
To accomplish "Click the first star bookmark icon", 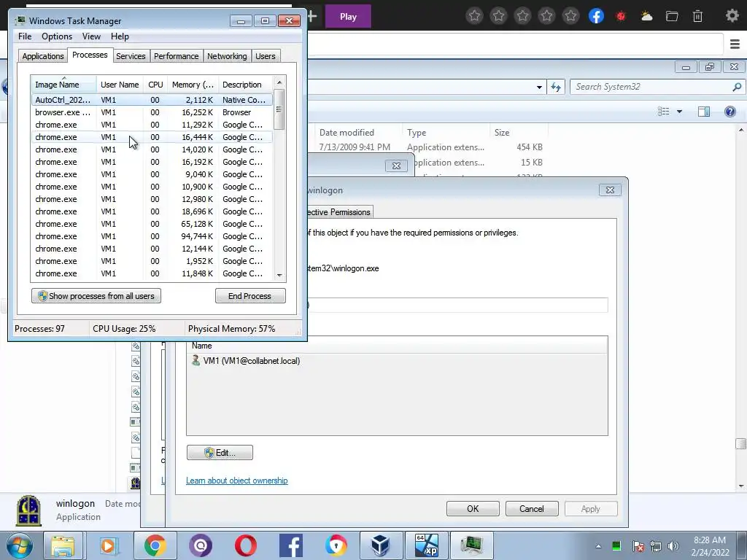I will point(474,16).
